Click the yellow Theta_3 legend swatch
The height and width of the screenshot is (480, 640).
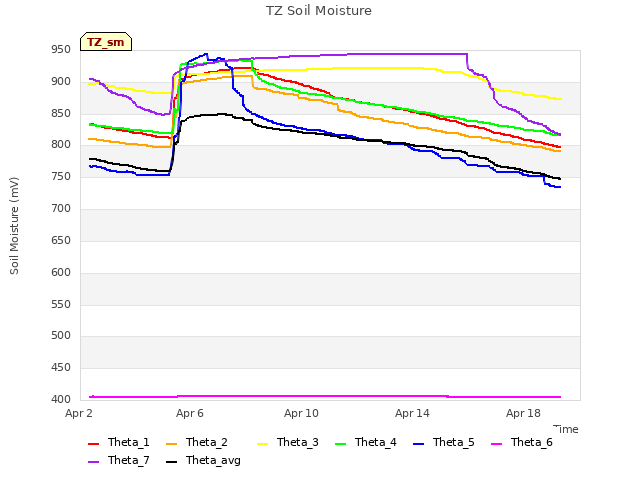tap(262, 444)
